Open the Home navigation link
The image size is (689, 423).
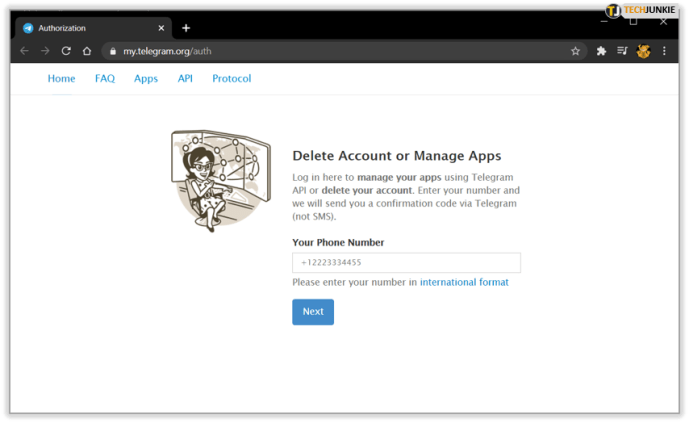(62, 79)
